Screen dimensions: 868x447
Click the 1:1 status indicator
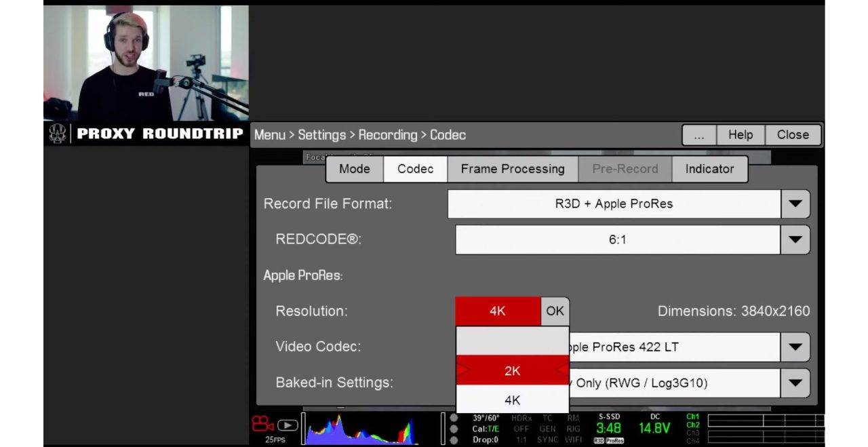click(x=521, y=440)
